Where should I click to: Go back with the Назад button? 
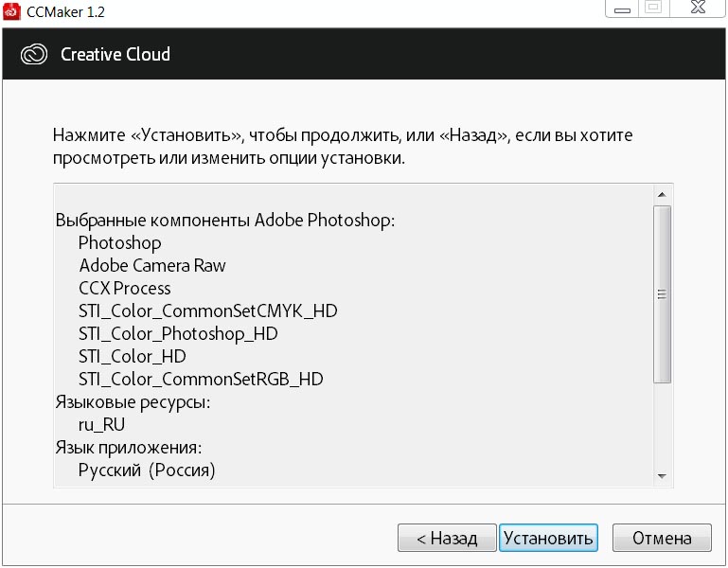tap(447, 538)
